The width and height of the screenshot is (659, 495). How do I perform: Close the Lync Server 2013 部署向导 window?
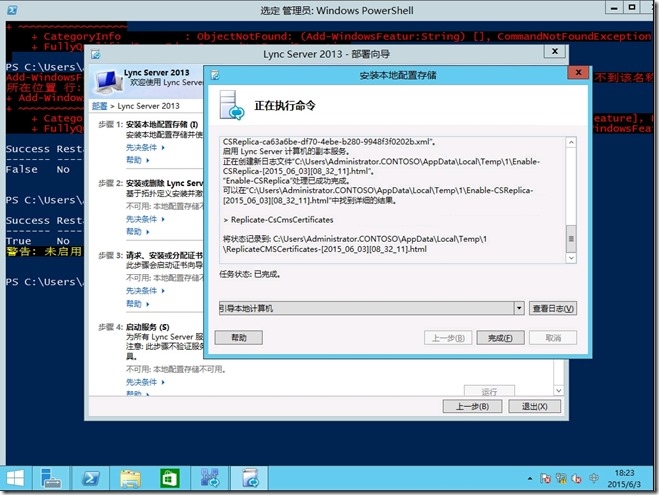click(x=555, y=51)
